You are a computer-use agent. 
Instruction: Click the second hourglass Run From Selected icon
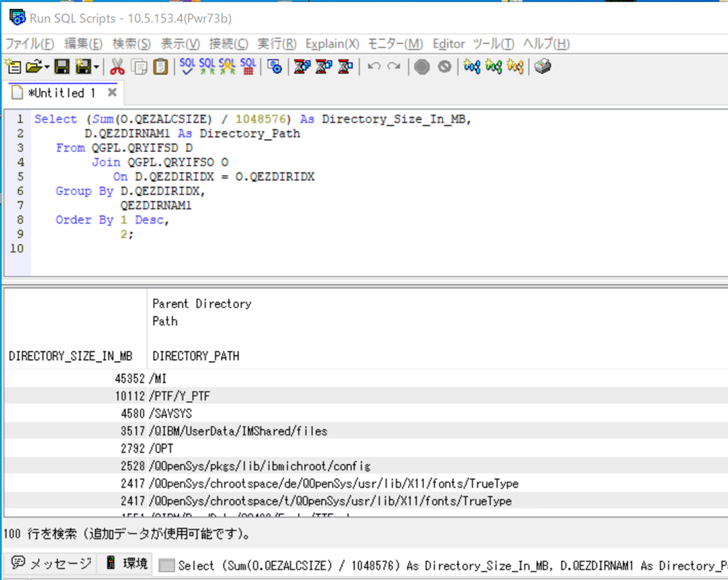point(324,67)
